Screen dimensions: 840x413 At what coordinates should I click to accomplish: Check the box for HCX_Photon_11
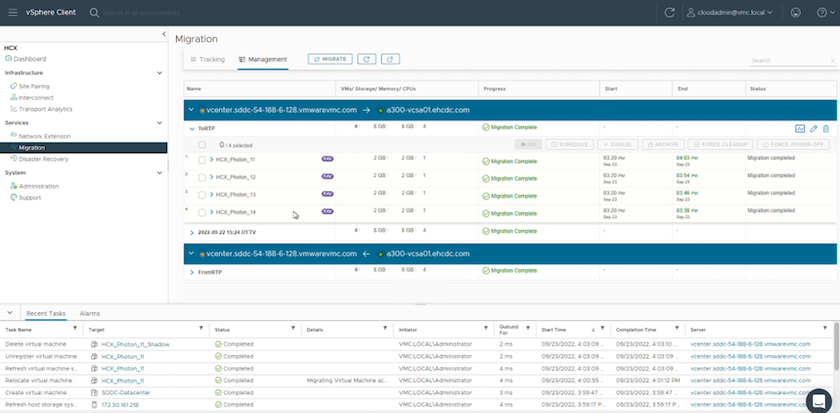[x=202, y=160]
